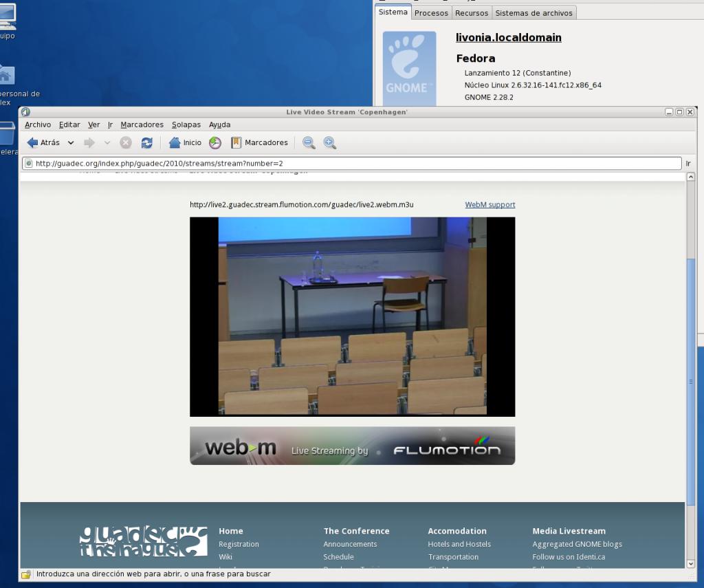Click the vertical scrollbar thumb of the page

tap(690, 382)
